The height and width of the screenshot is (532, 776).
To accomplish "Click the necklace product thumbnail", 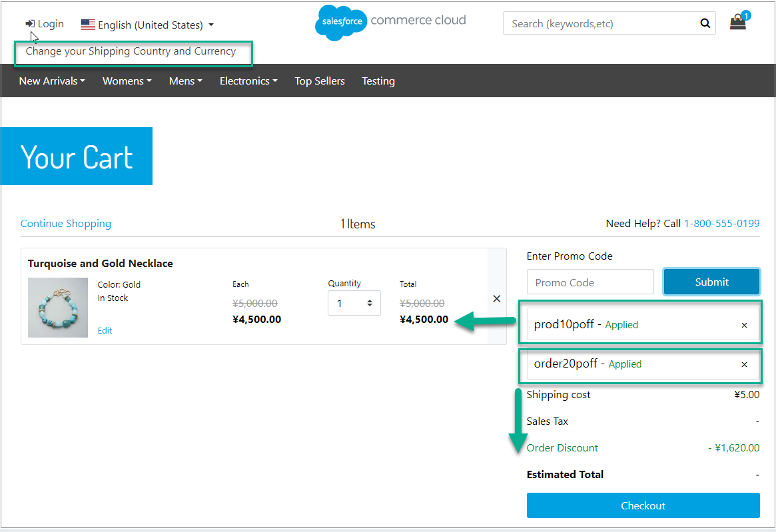I will click(x=58, y=308).
